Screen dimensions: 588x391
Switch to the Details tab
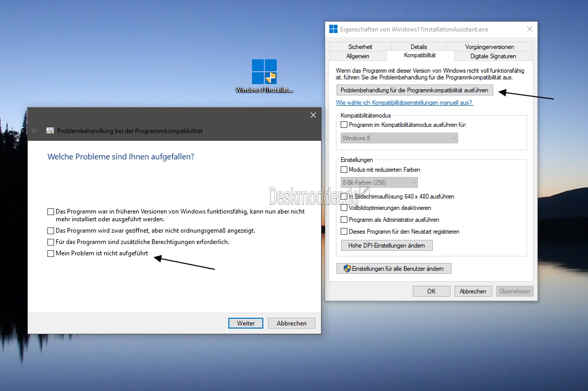click(x=418, y=46)
